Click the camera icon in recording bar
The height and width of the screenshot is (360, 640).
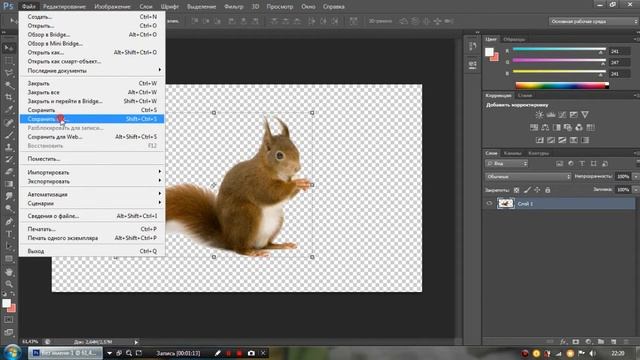251,353
